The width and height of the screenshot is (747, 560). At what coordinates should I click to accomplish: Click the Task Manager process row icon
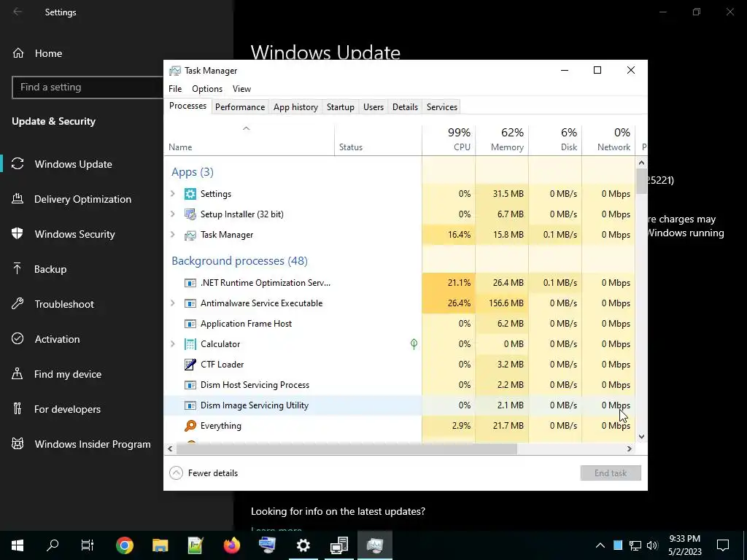(190, 235)
